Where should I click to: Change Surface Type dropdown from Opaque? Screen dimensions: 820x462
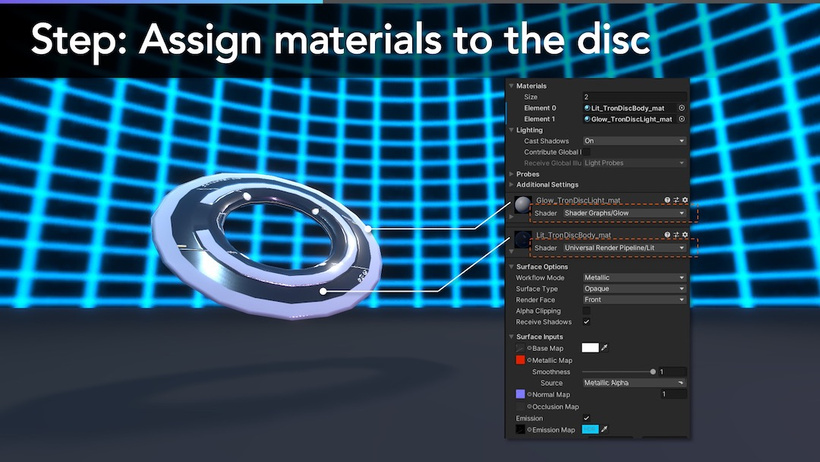click(634, 288)
